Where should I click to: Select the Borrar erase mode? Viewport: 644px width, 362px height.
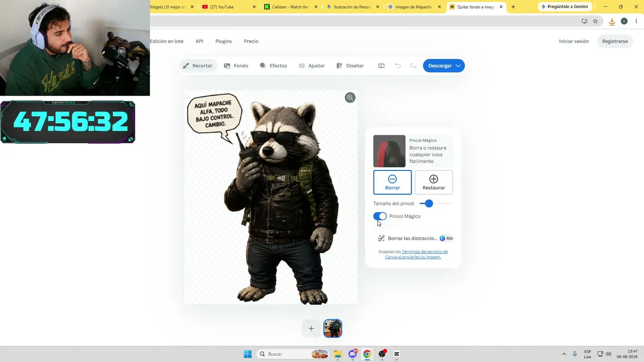pyautogui.click(x=392, y=182)
